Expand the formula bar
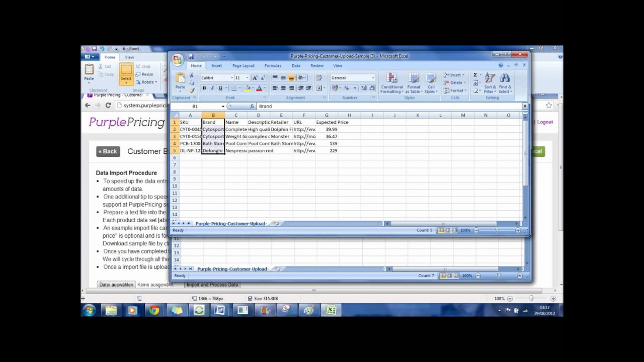The image size is (644, 362). click(525, 106)
